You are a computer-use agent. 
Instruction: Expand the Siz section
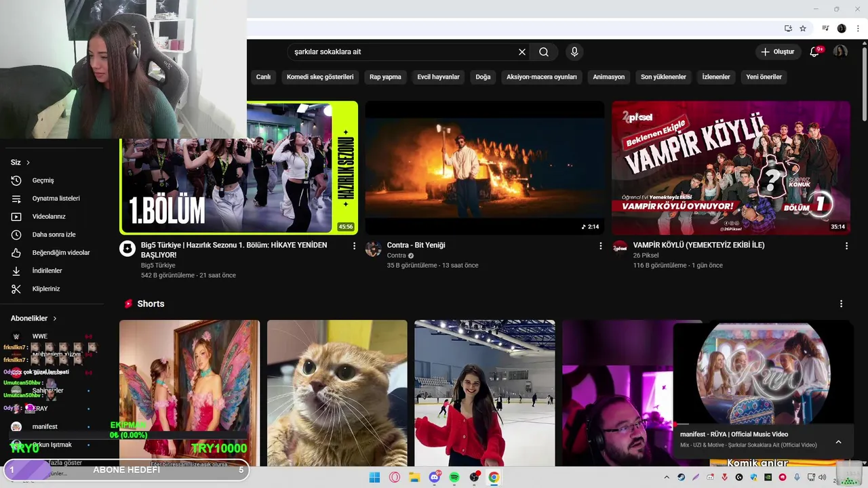point(20,163)
